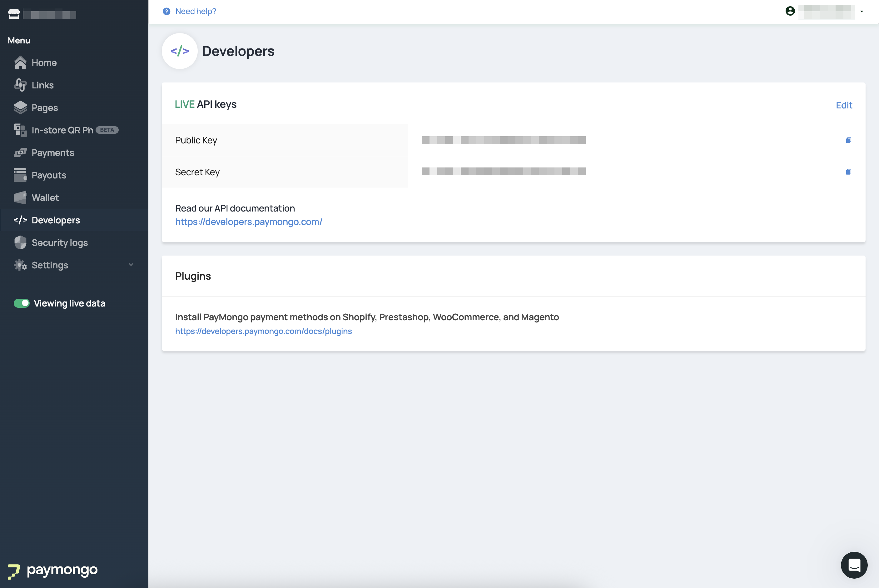This screenshot has height=588, width=879.
Task: Click the Settings gears icon
Action: coord(20,265)
